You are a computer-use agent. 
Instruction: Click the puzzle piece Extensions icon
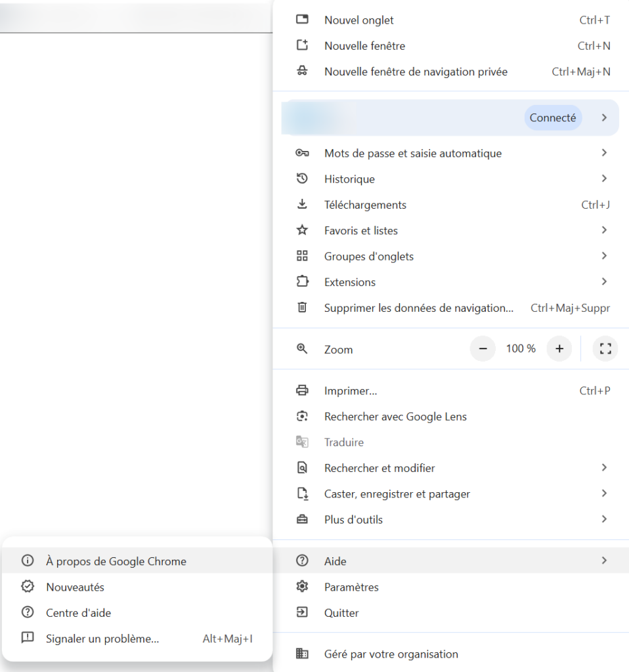(302, 282)
